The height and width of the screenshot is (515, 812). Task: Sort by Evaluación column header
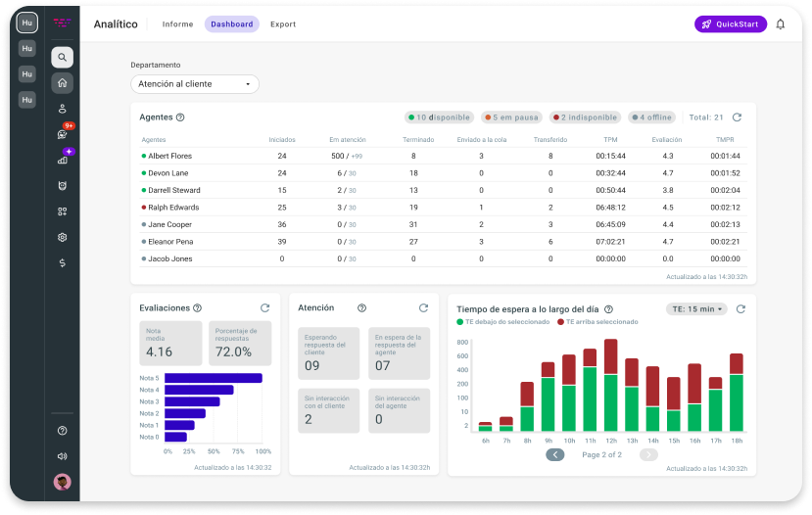pyautogui.click(x=666, y=140)
